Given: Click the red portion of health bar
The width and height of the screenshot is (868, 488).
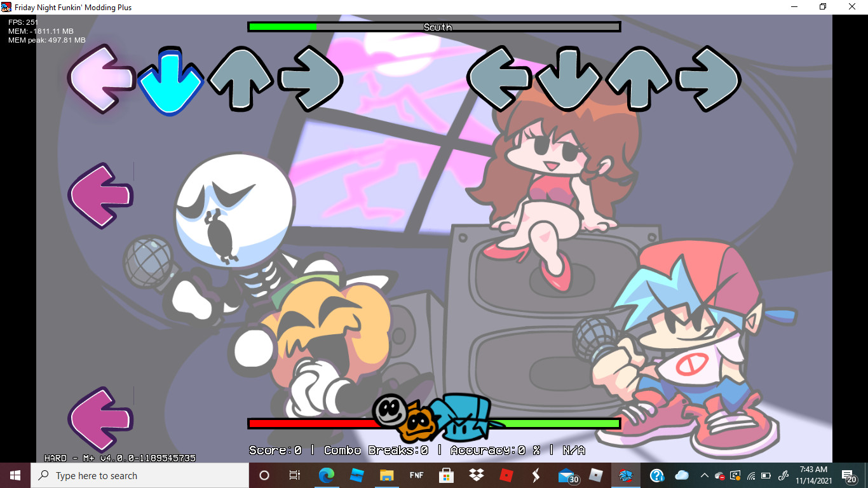Looking at the screenshot, I should 311,423.
